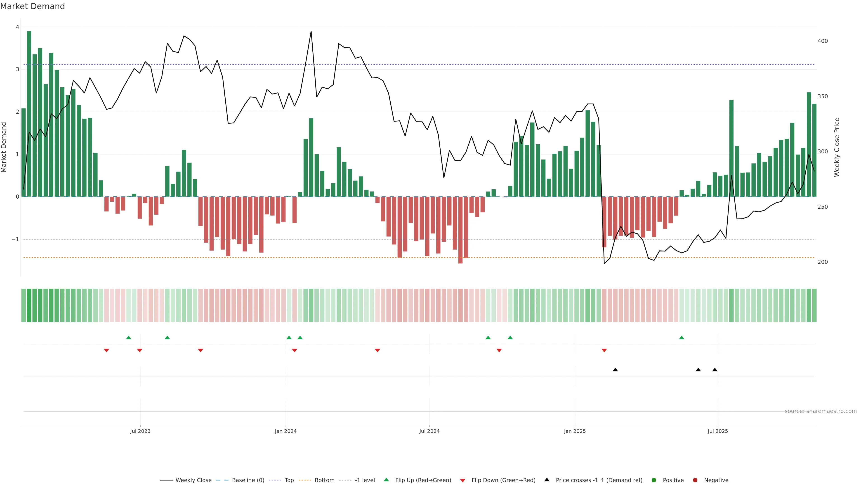Click the tallest green demand bar near chart start

(29, 114)
